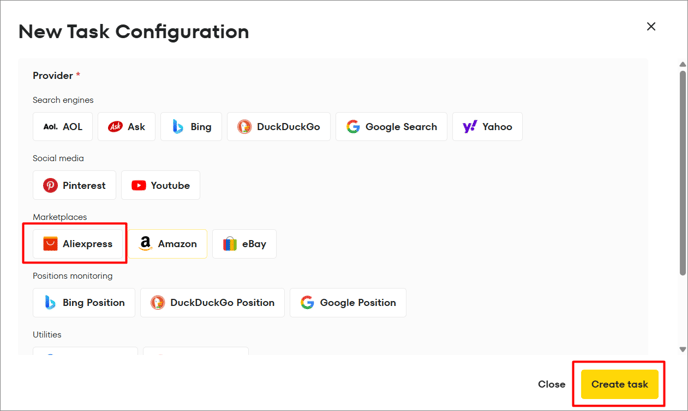Choose Yahoo as the provider
Image resolution: width=688 pixels, height=411 pixels.
coord(487,127)
